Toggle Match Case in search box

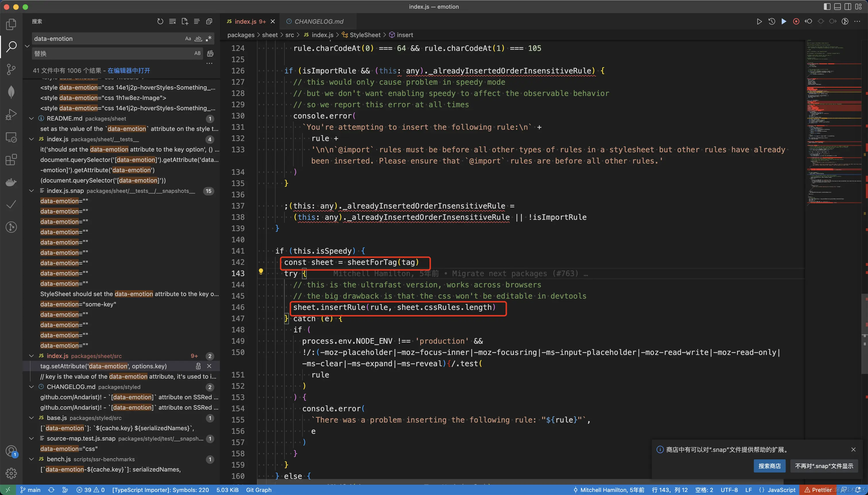188,38
